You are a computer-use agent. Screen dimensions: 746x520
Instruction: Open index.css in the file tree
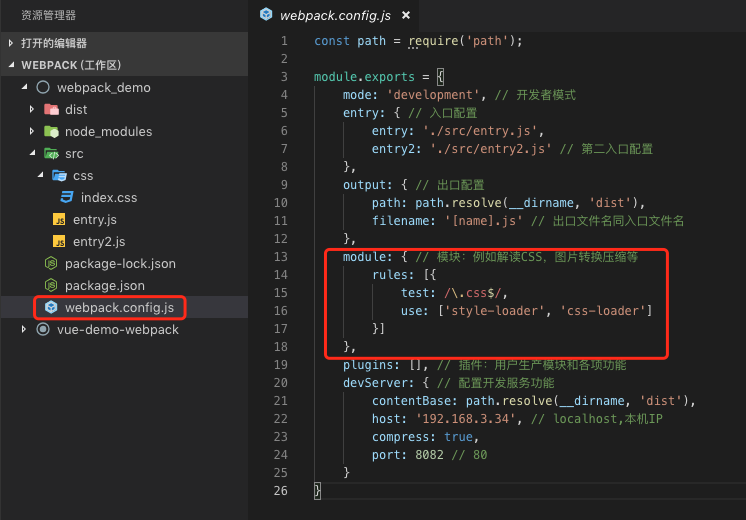click(108, 197)
